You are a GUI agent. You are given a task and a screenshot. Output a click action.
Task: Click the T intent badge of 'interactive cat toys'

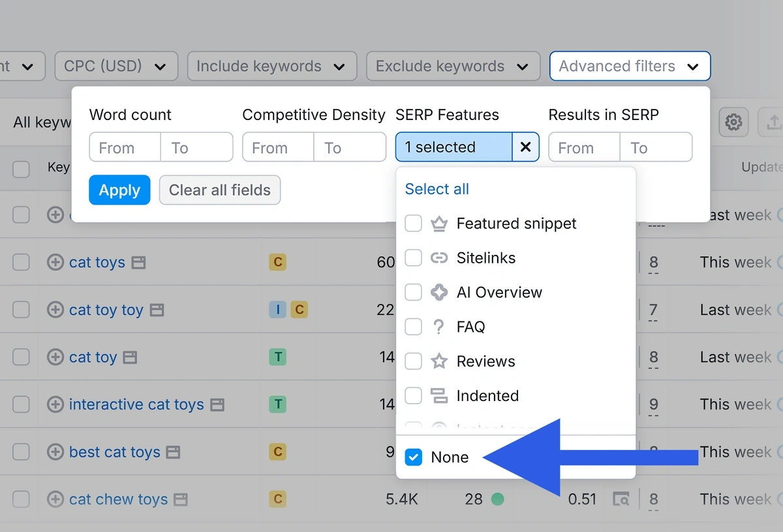click(x=278, y=405)
